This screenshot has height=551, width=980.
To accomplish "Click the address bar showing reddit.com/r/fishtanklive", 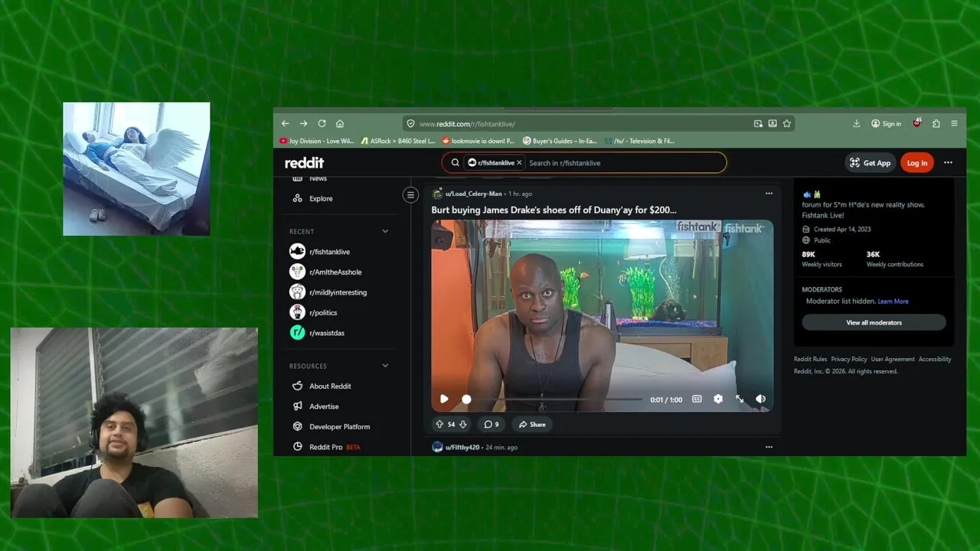I will pos(599,123).
